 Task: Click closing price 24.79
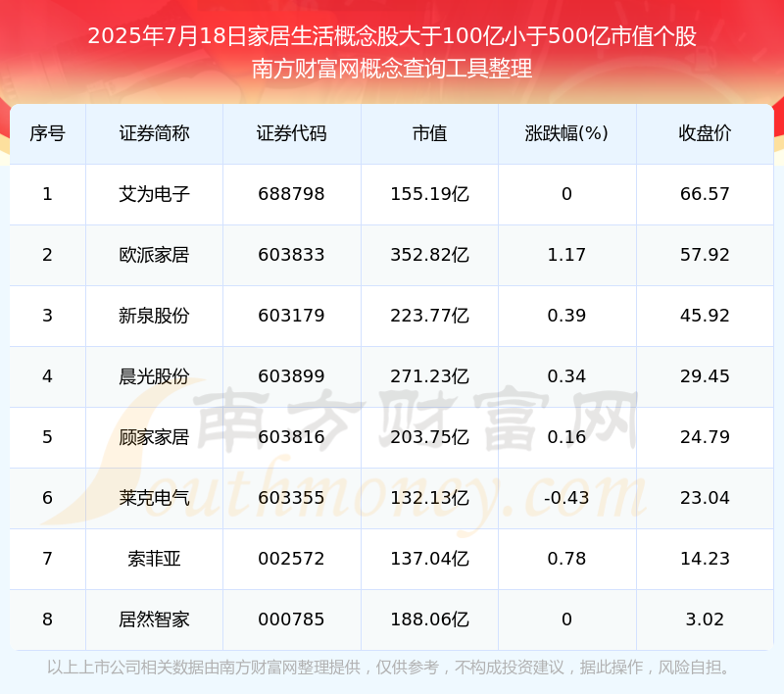[x=705, y=437]
